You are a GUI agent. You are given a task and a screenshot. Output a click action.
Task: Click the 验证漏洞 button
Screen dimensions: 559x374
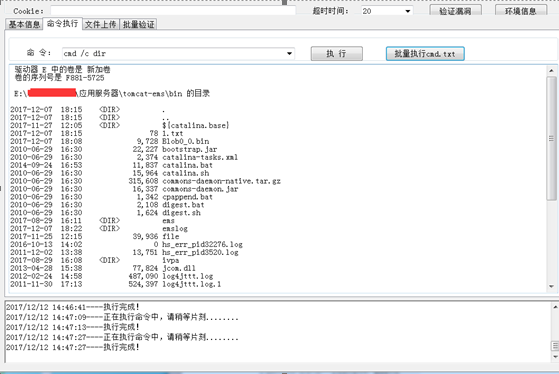pos(455,11)
